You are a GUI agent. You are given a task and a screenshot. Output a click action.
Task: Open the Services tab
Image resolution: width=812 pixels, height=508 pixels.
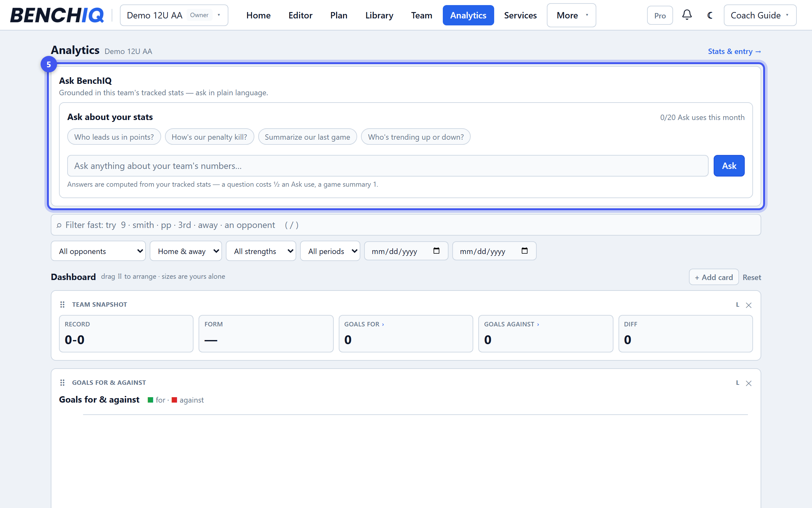click(520, 15)
